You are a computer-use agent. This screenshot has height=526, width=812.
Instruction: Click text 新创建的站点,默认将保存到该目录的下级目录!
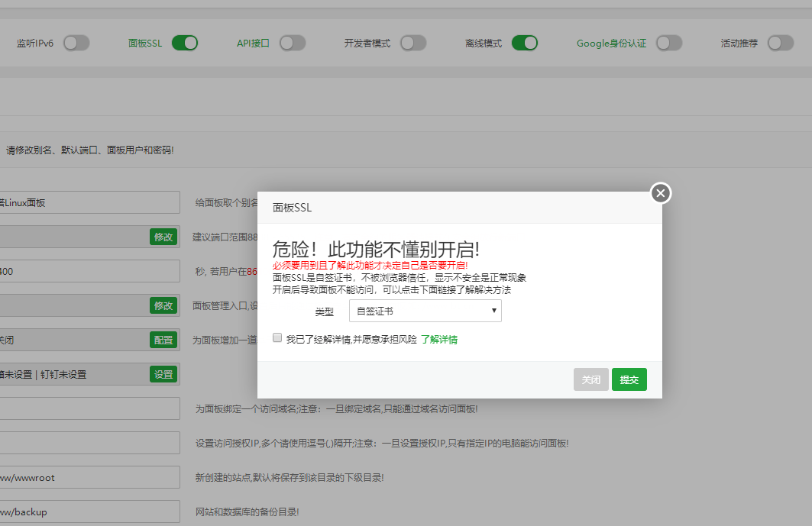coord(290,478)
